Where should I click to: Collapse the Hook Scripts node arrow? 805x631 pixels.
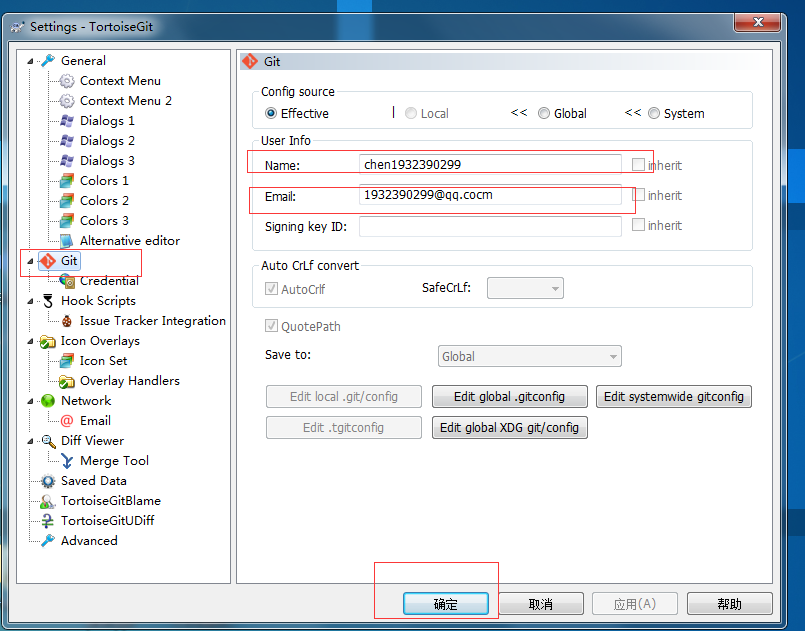(x=30, y=301)
